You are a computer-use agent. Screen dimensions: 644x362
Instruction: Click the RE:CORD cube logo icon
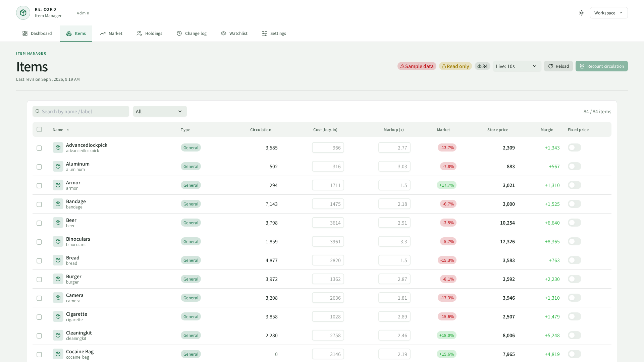[23, 13]
